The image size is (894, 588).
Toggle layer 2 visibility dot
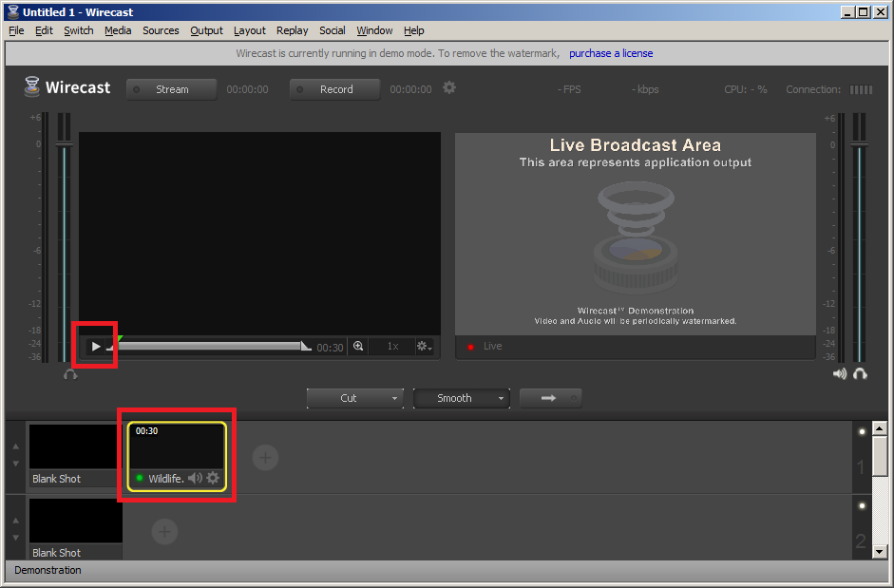click(x=862, y=506)
